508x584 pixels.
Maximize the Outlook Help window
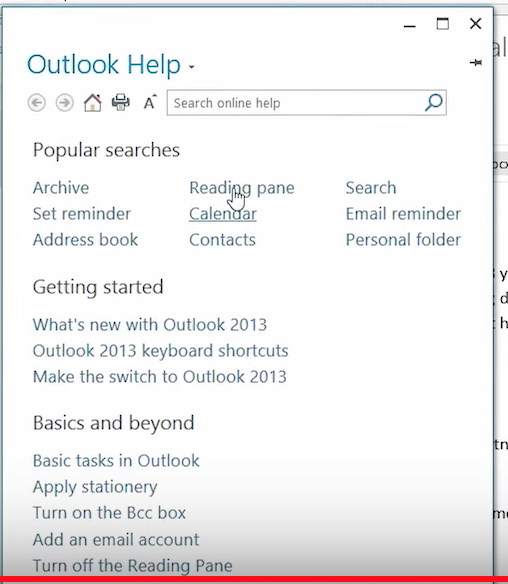tap(442, 24)
